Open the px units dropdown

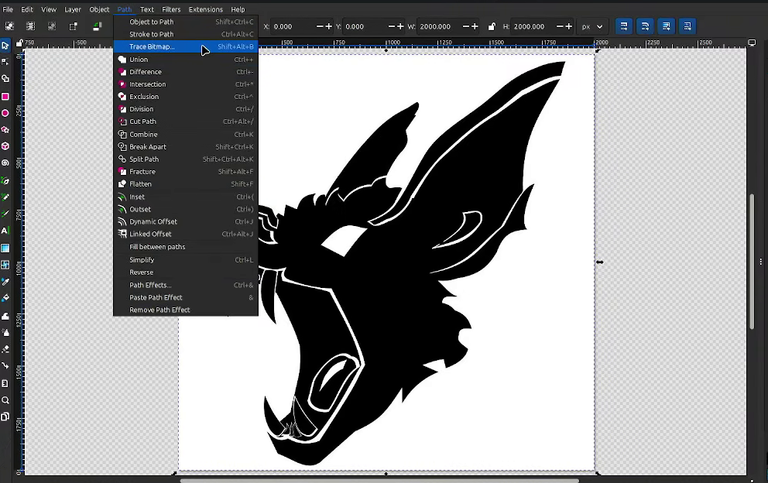tap(592, 26)
